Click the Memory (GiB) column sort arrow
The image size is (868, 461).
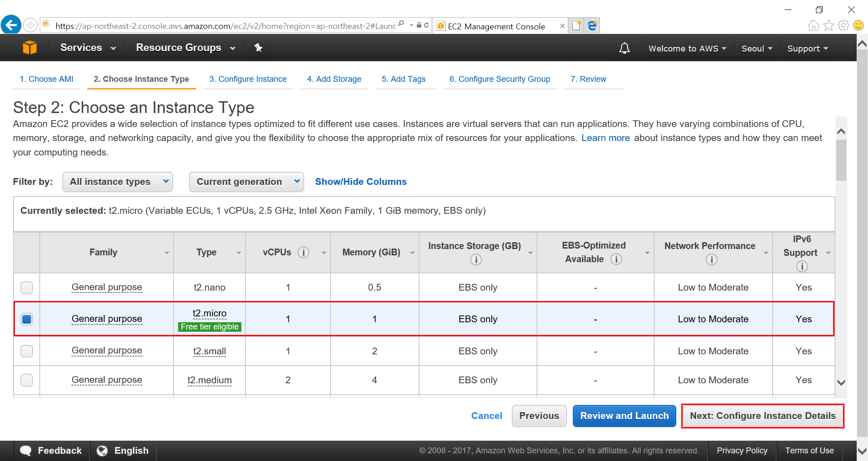412,253
